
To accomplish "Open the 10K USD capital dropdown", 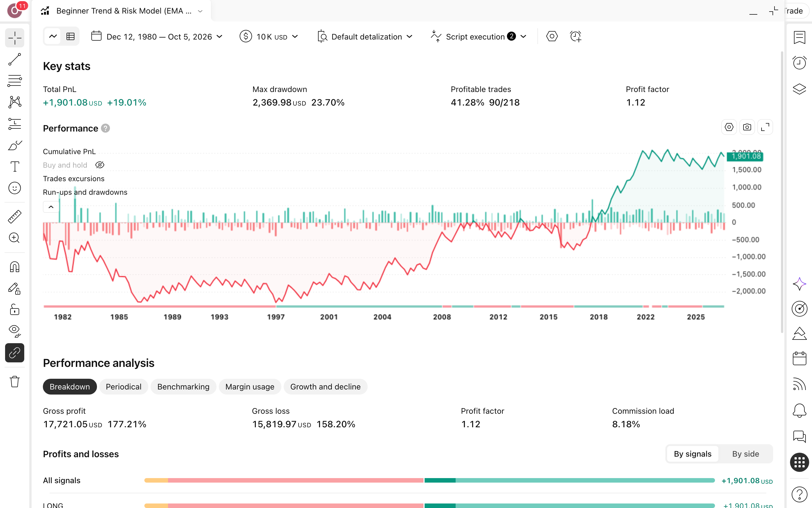I will click(269, 37).
